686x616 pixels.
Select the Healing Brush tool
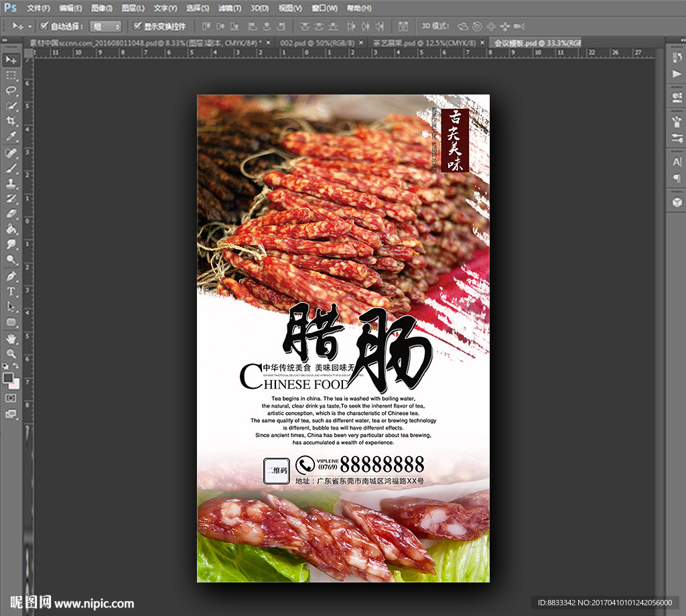(11, 153)
